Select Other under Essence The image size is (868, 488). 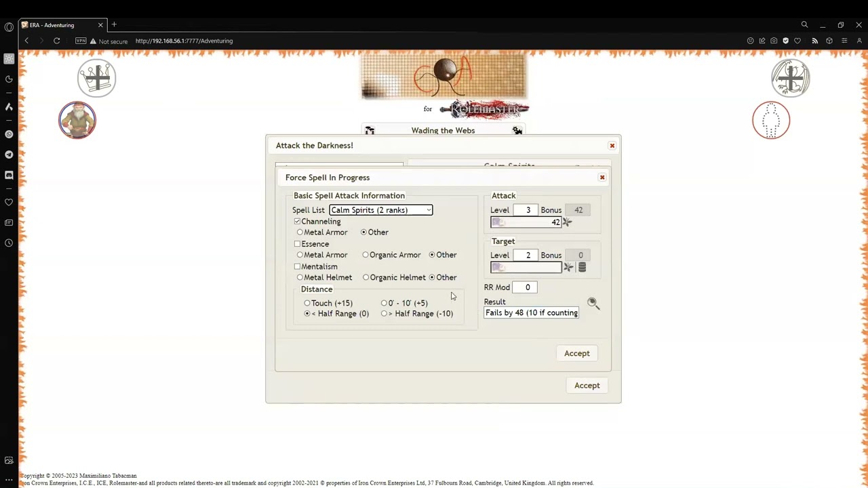(x=432, y=255)
